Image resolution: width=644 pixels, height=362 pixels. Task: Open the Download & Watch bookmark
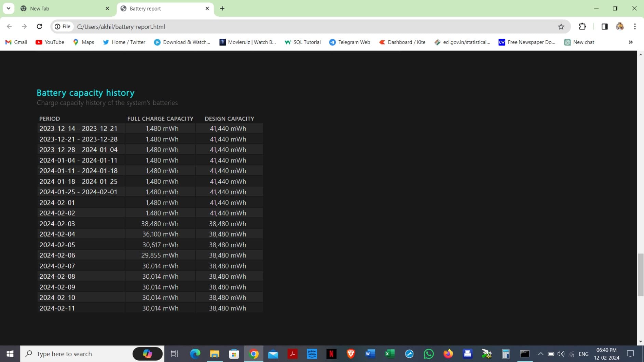[x=182, y=42]
